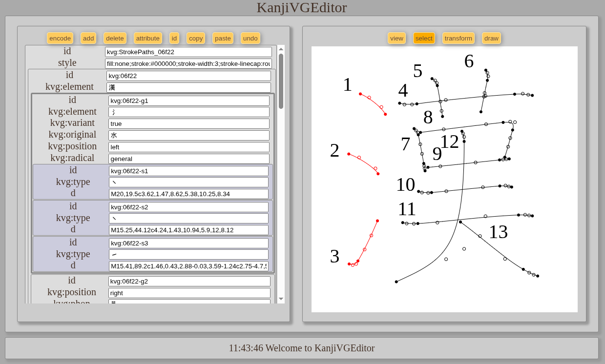
Task: Focus the kvg:06f22-g2 id field
Action: [189, 281]
